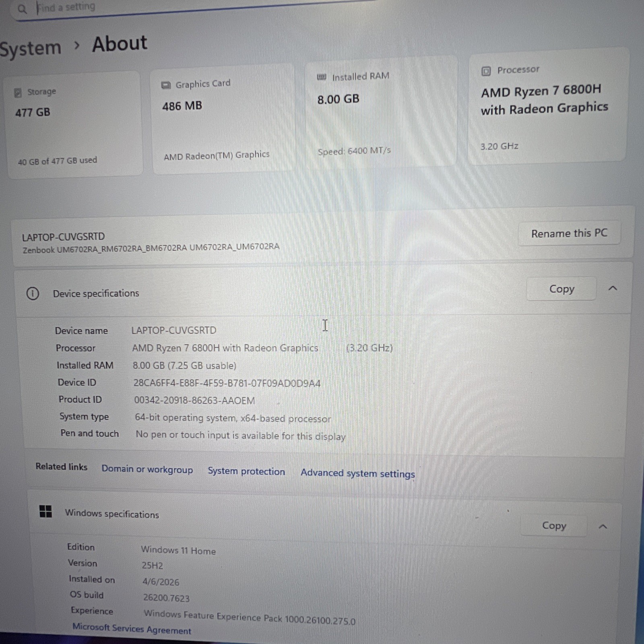
Task: Go back to System breadcrumb
Action: pos(30,49)
